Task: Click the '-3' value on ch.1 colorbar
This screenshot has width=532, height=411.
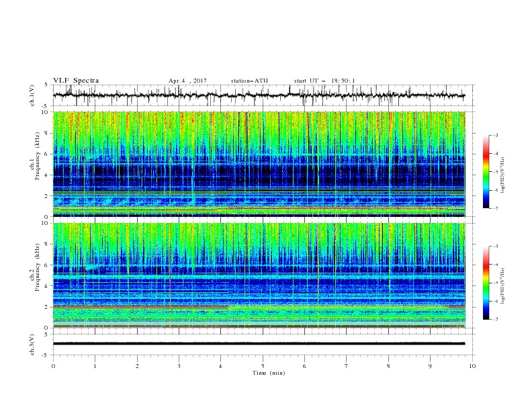Action: click(x=495, y=135)
